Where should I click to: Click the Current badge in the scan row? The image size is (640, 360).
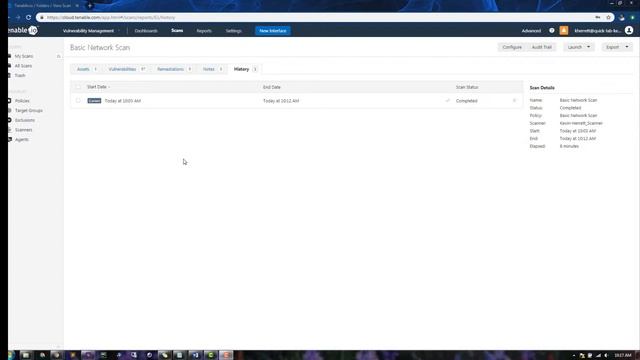[94, 100]
